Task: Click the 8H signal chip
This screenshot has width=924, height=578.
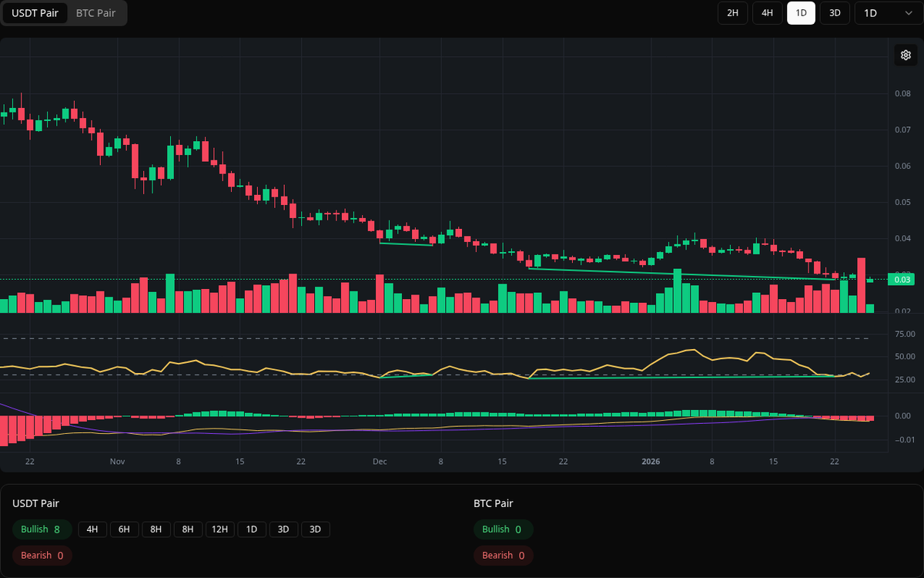Action: [156, 529]
